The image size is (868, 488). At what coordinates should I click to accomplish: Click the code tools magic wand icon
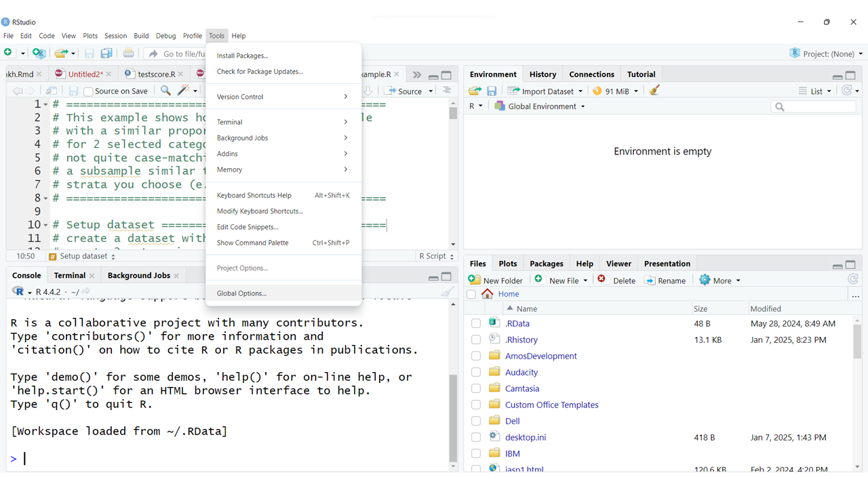[184, 91]
